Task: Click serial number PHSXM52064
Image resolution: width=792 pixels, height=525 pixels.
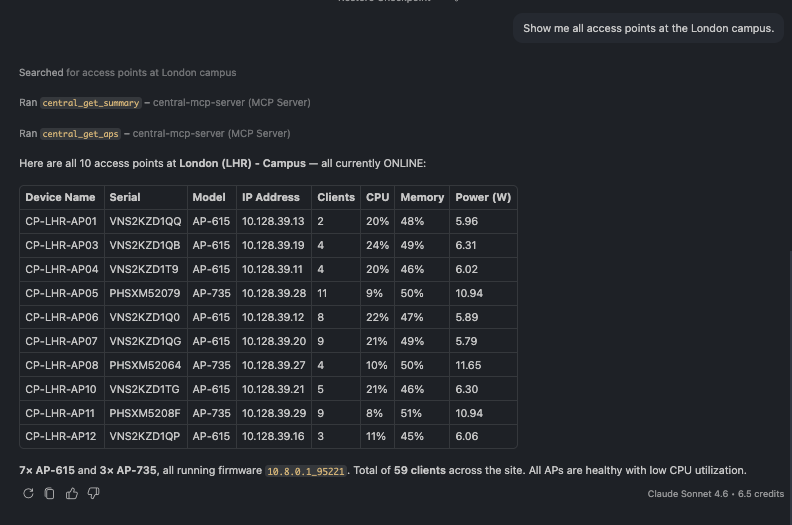Action: click(x=145, y=365)
